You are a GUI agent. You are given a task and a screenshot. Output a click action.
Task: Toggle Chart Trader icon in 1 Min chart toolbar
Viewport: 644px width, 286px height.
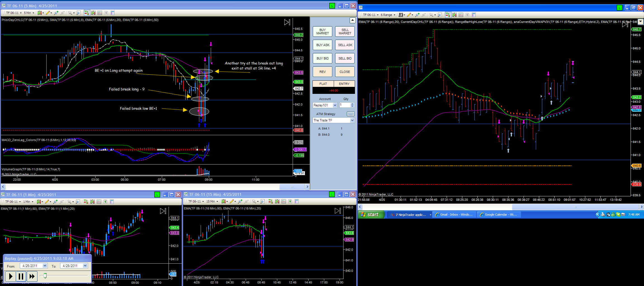point(86,202)
